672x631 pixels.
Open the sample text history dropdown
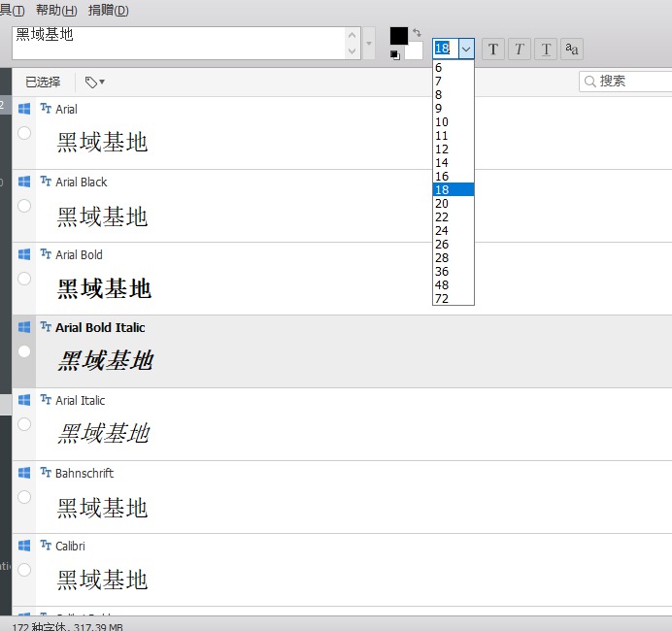coord(369,44)
